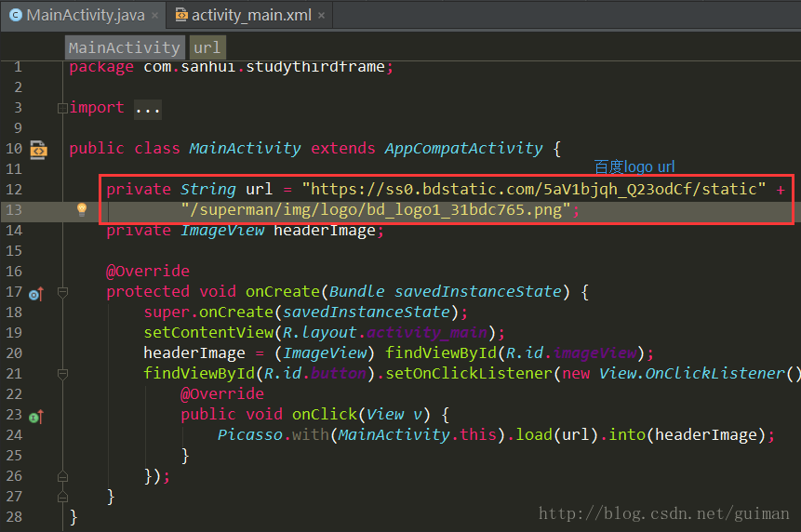Click the MainActivity breadcrumb
This screenshot has height=532, width=801.
click(x=124, y=47)
